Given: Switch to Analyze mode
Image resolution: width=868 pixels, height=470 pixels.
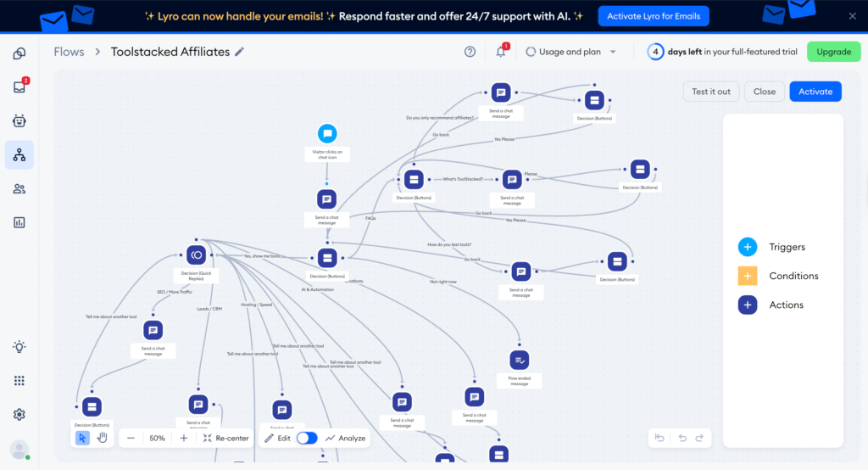Looking at the screenshot, I should pyautogui.click(x=345, y=438).
